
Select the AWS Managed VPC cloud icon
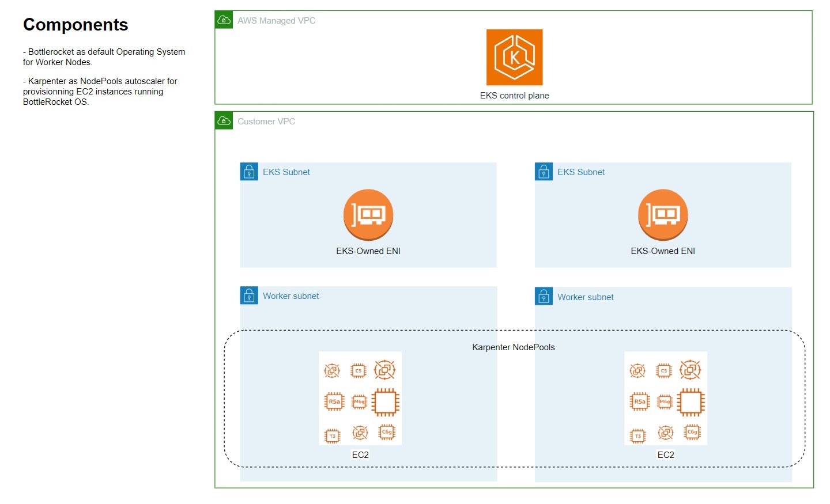[224, 20]
